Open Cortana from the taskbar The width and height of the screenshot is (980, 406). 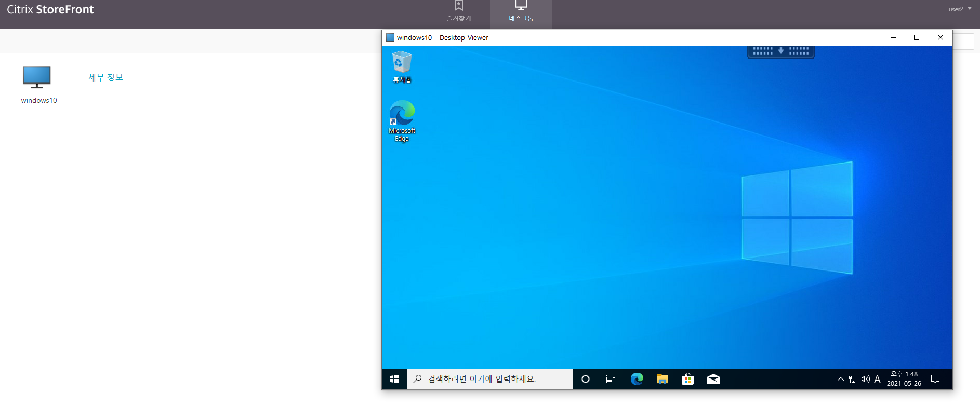pos(586,379)
